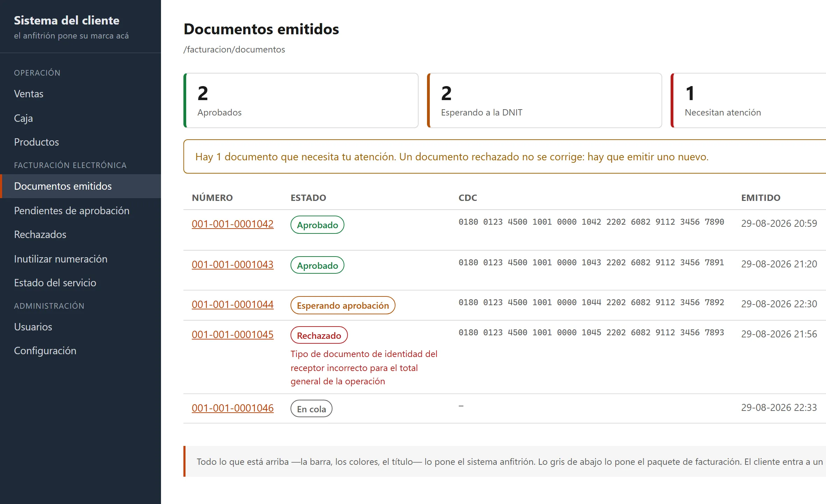This screenshot has height=504, width=826.
Task: Open document 001-001-0001044
Action: point(233,304)
